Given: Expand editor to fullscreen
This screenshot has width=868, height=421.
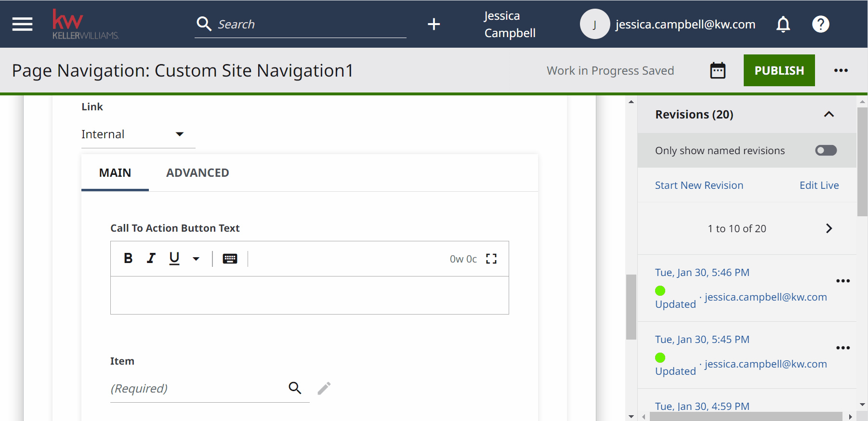Looking at the screenshot, I should [x=491, y=259].
